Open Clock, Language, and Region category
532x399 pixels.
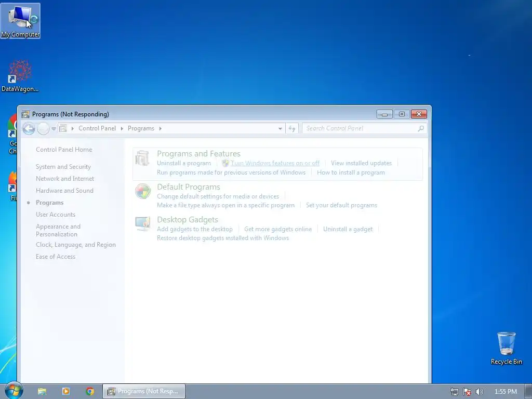coord(76,245)
